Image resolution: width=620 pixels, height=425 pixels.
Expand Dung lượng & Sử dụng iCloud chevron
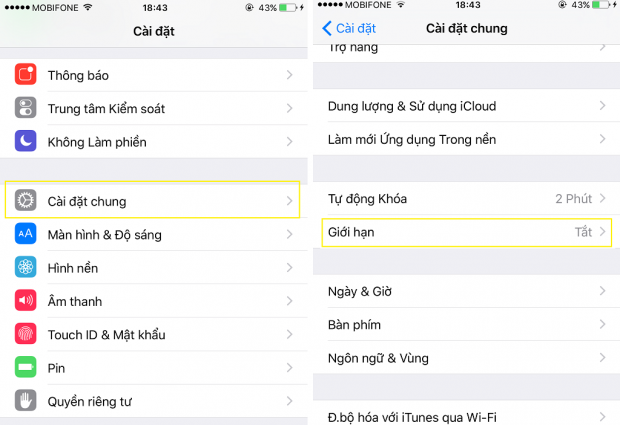[x=603, y=106]
